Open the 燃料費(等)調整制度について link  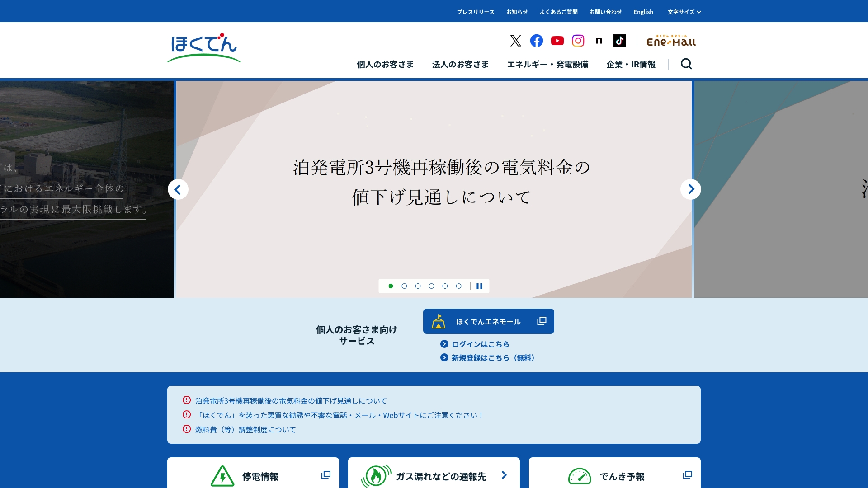click(x=245, y=430)
